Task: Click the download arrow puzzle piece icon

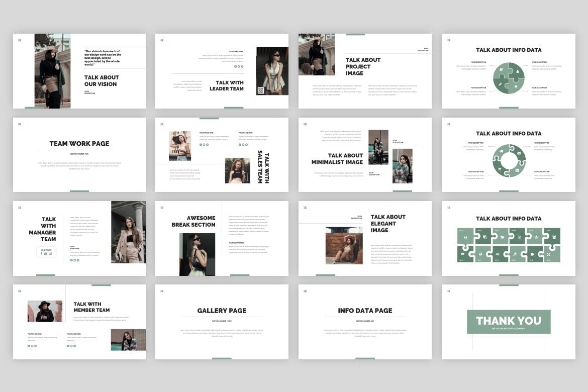Action: 537,236
